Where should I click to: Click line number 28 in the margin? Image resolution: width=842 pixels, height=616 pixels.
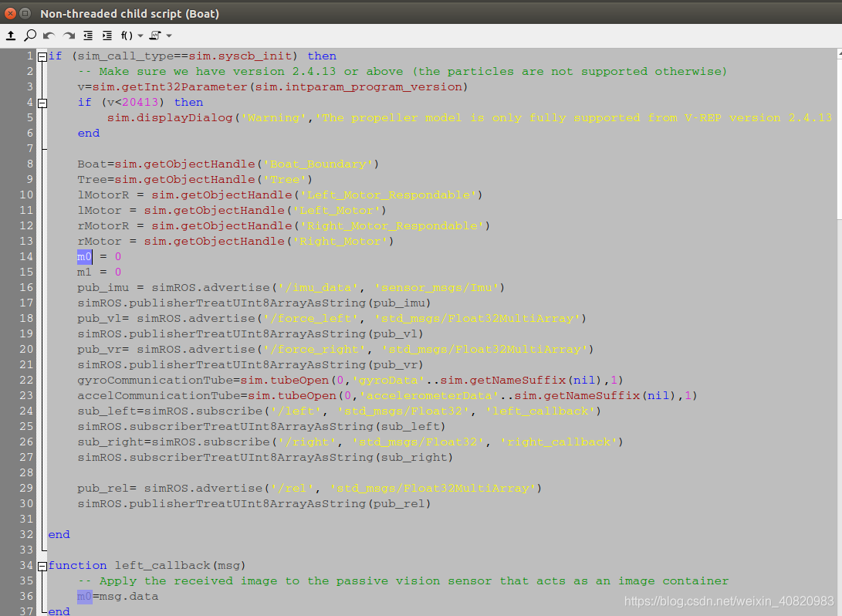(26, 472)
